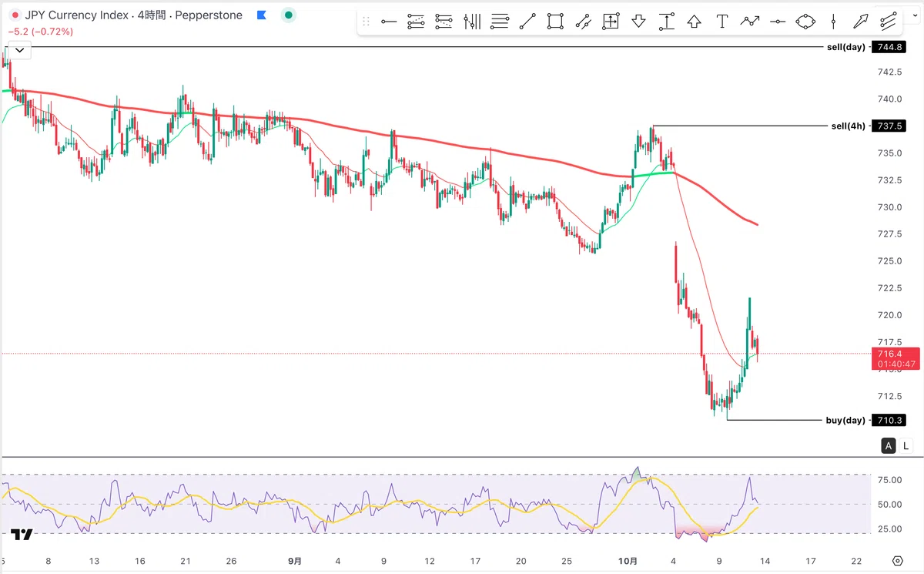
Task: Select the Fib retracement tool
Action: coord(499,22)
